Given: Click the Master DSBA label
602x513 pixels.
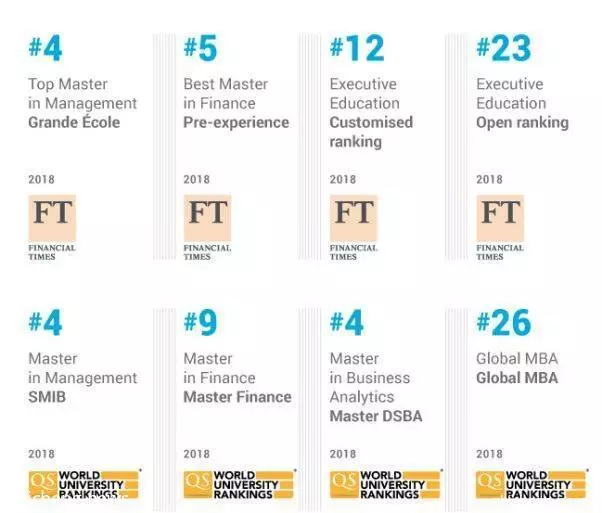Looking at the screenshot, I should (376, 416).
